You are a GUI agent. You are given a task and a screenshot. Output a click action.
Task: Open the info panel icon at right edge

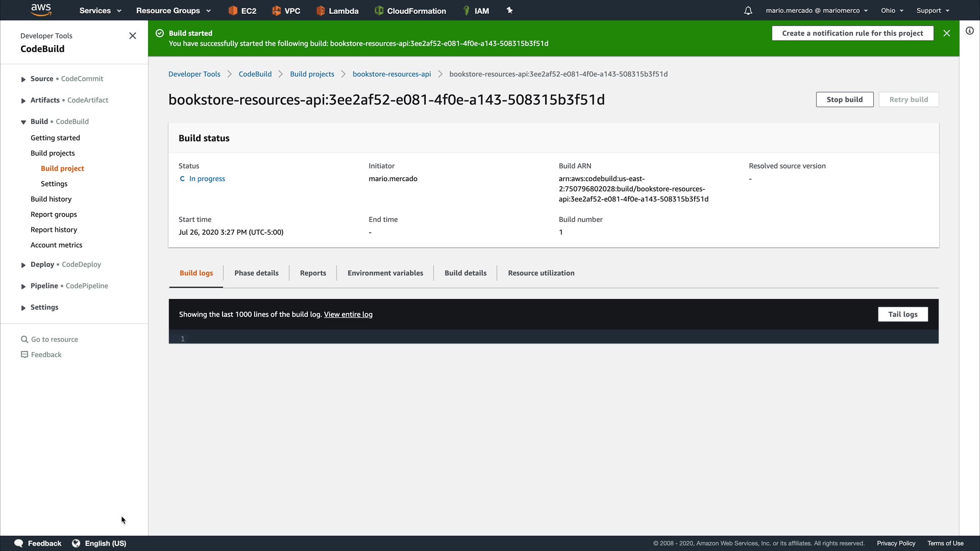click(x=970, y=31)
